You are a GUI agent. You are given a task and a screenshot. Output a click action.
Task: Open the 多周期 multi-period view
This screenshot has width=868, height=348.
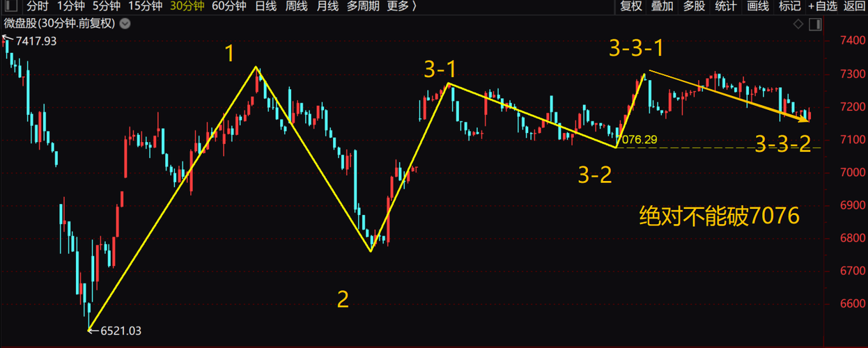pos(363,6)
